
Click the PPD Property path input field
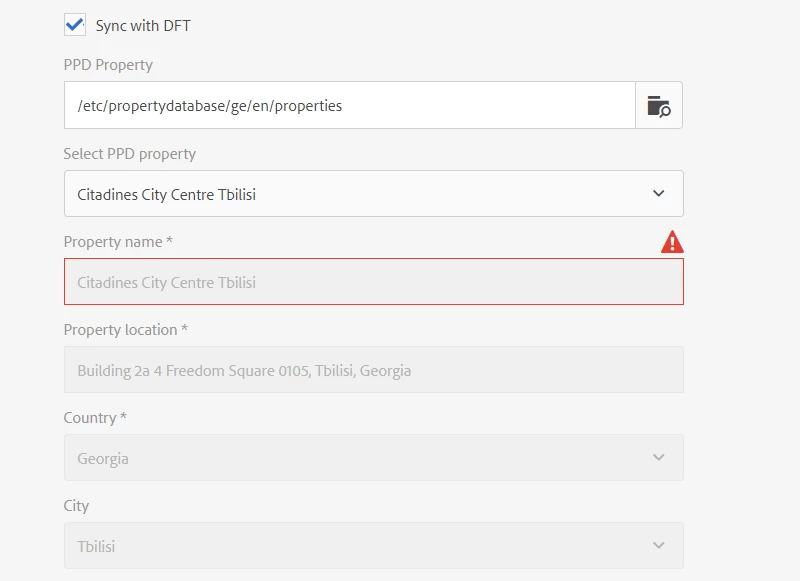pos(350,106)
